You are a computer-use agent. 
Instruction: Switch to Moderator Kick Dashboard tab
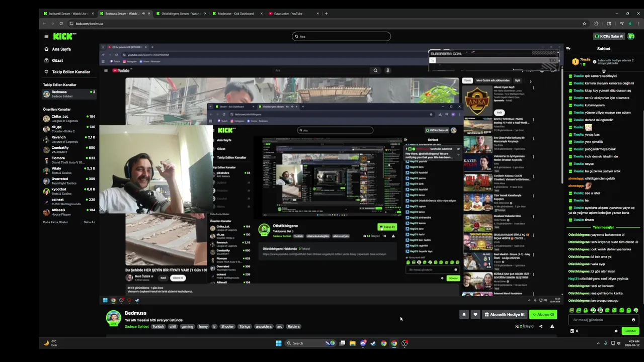click(x=235, y=14)
